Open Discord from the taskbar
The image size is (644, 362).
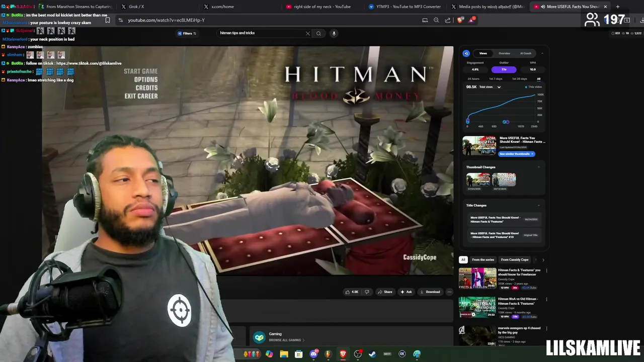pyautogui.click(x=314, y=354)
